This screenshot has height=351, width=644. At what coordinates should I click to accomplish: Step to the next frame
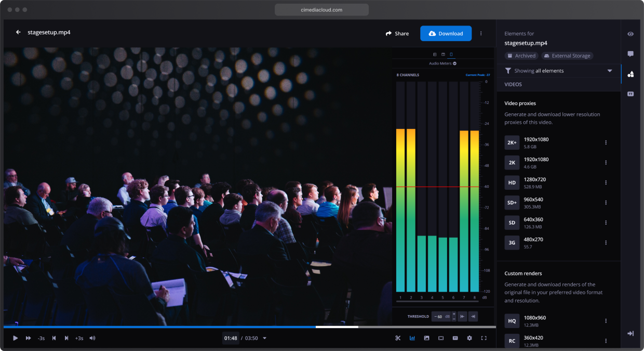click(66, 338)
